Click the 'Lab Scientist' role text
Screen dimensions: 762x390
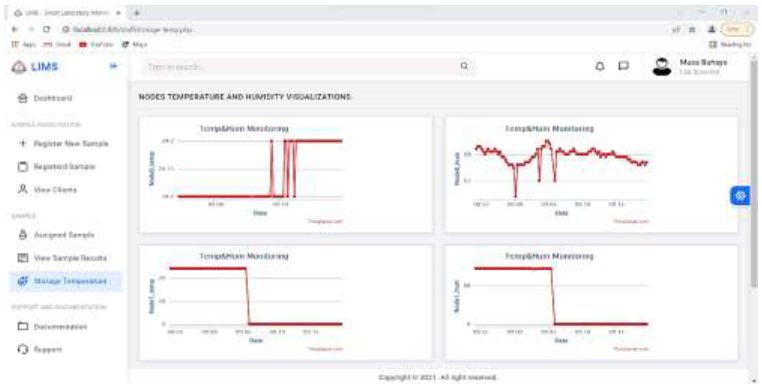pos(699,72)
